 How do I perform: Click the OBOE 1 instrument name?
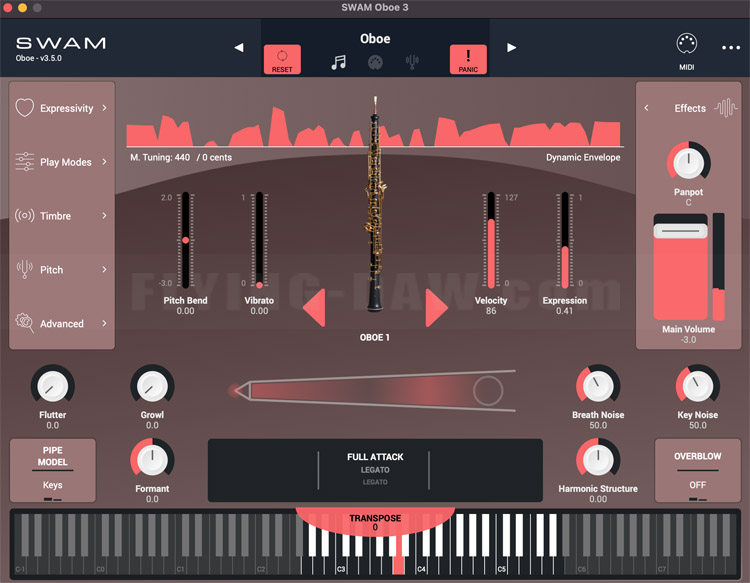[x=375, y=338]
